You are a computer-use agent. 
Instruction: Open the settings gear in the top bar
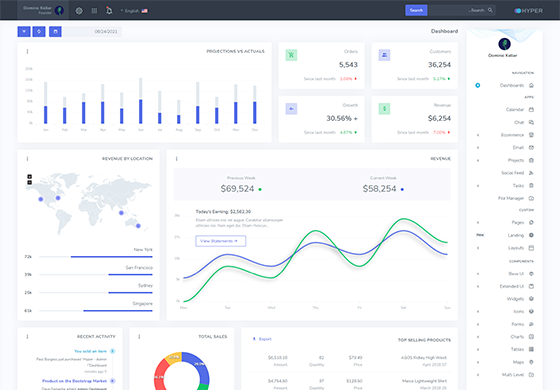click(x=79, y=11)
